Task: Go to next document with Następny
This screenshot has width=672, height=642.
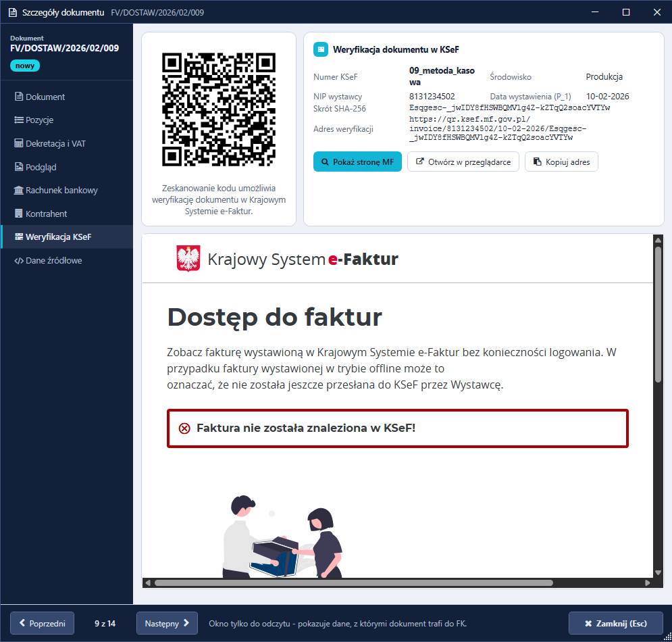Action: coord(167,623)
